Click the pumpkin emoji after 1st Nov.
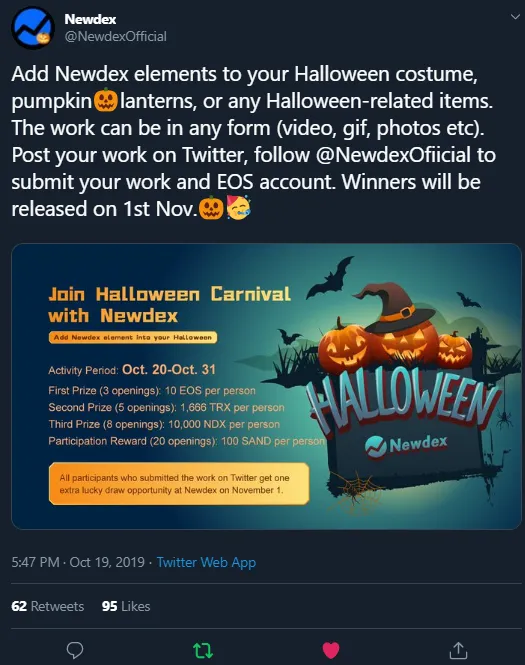 click(x=211, y=208)
